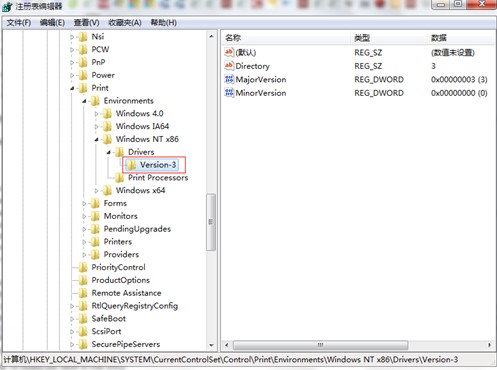Screen dimensions: 497x370
Task: Click the 名称 column header
Action: 286,38
